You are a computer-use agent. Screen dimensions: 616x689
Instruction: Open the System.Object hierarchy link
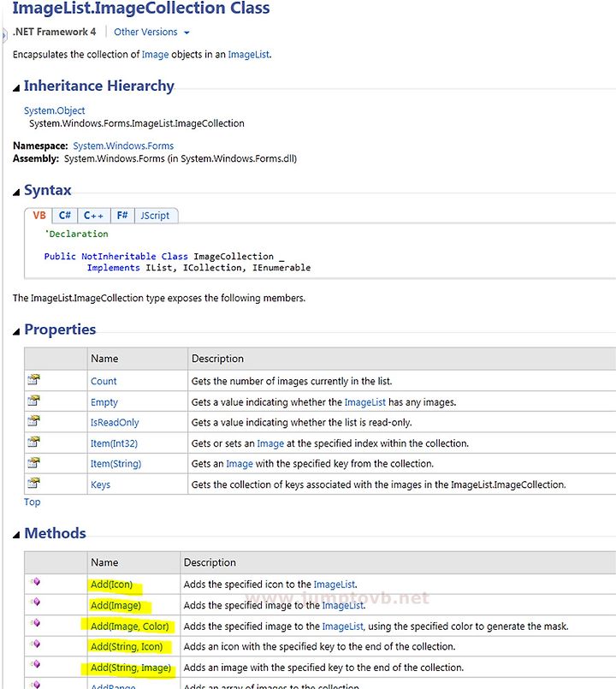click(55, 110)
